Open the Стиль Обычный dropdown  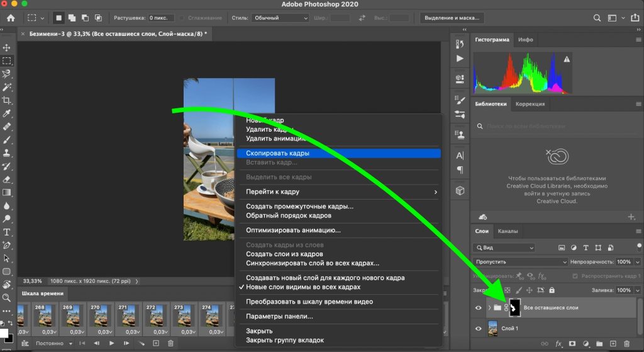(277, 18)
